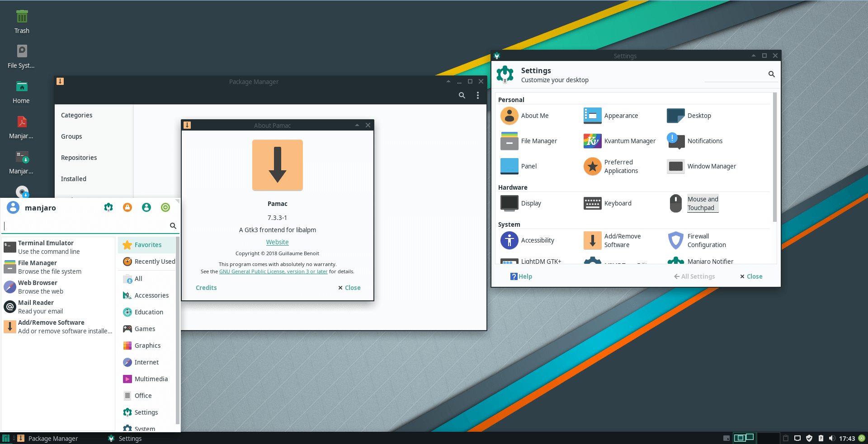The width and height of the screenshot is (868, 444).
Task: Open Firewall Configuration settings
Action: pos(697,241)
